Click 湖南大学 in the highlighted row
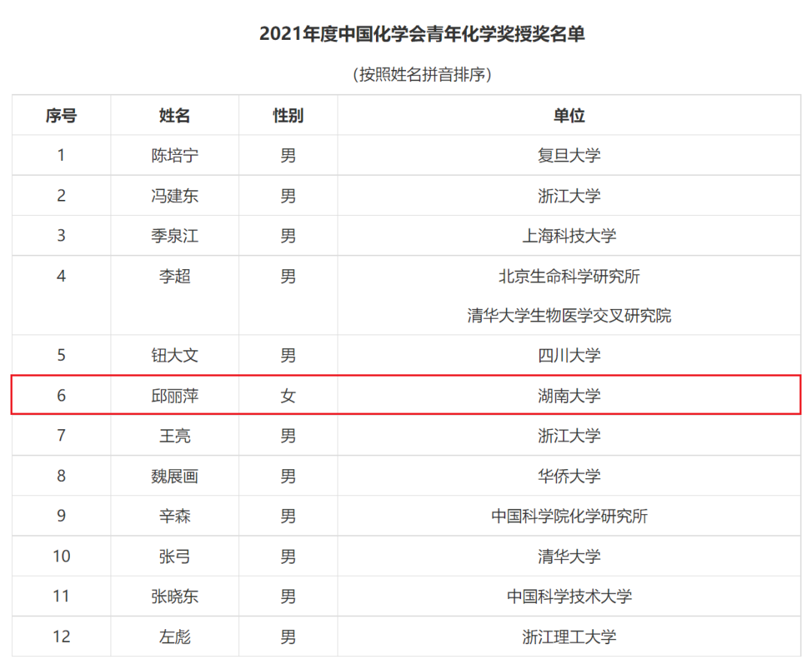Viewport: 812px width, 669px height. click(569, 395)
